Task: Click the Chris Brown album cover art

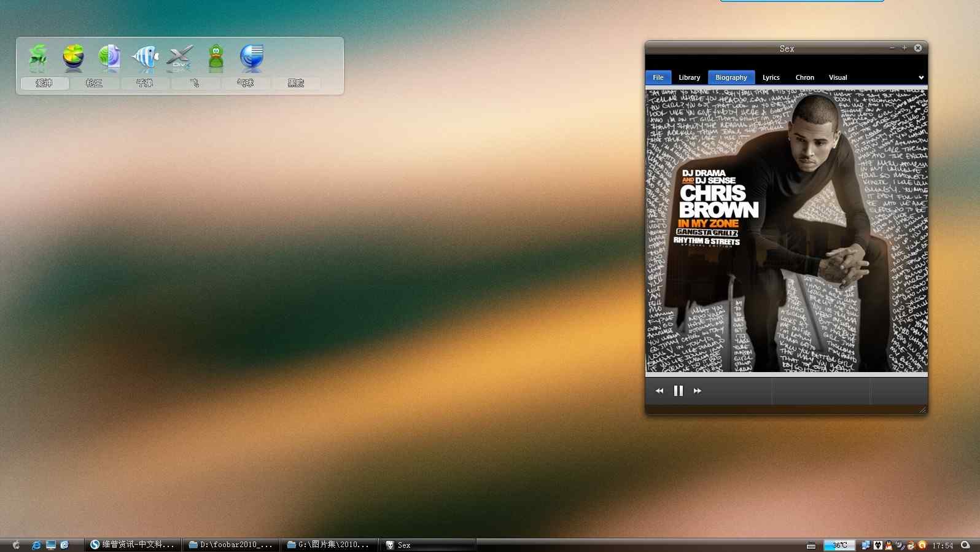Action: pos(787,231)
